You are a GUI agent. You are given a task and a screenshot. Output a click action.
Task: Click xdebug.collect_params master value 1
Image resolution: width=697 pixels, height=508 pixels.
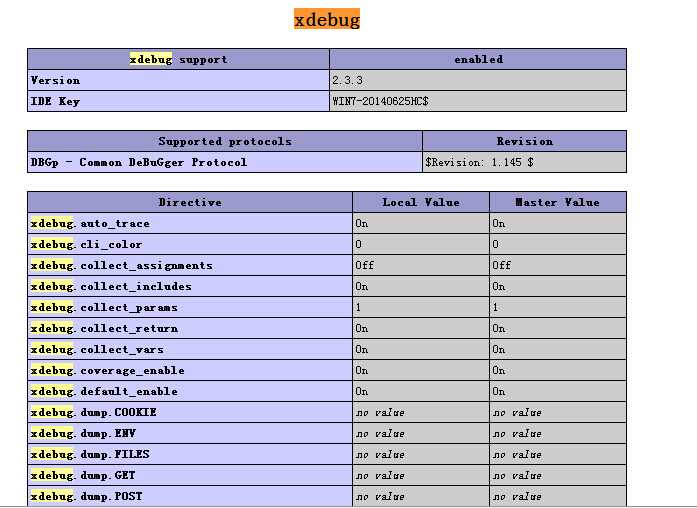click(x=558, y=308)
